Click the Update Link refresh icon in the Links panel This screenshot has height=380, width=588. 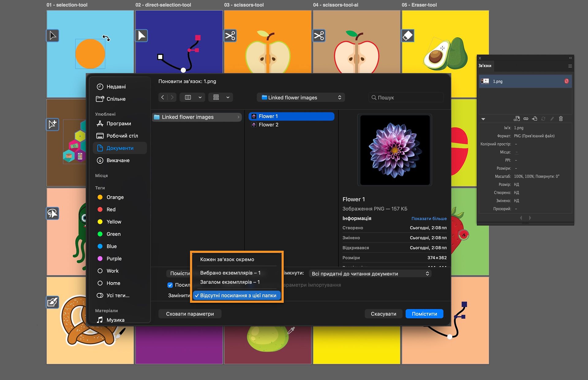[543, 119]
